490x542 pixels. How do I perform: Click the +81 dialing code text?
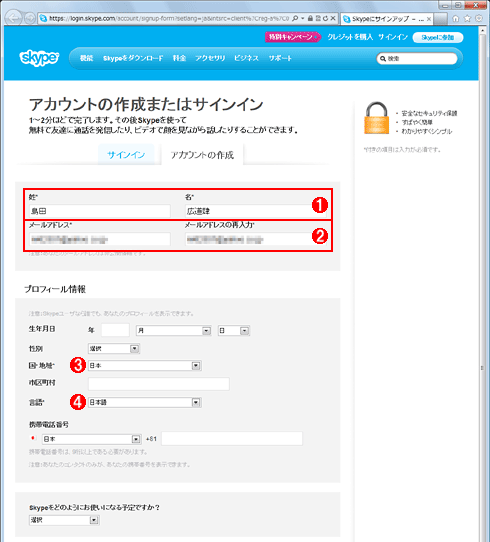151,439
